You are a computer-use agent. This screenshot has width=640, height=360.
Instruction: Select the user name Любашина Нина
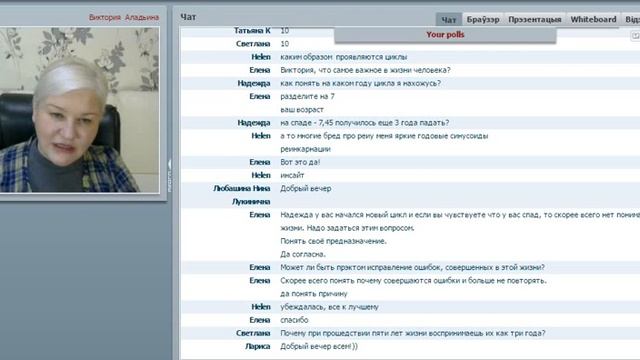click(x=241, y=189)
